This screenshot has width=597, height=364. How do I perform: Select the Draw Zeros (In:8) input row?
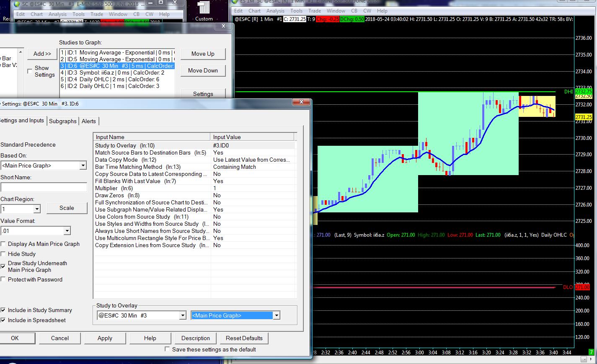(x=195, y=195)
